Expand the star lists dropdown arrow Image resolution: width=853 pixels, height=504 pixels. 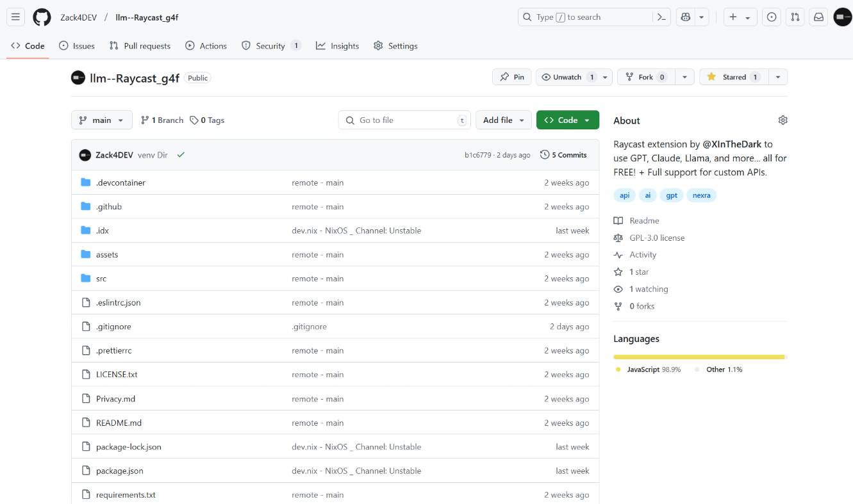777,77
